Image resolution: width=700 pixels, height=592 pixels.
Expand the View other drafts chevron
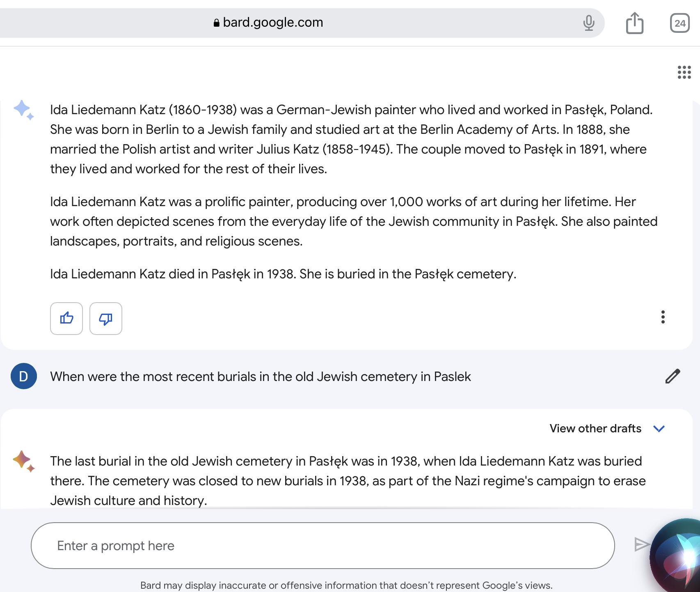tap(659, 429)
